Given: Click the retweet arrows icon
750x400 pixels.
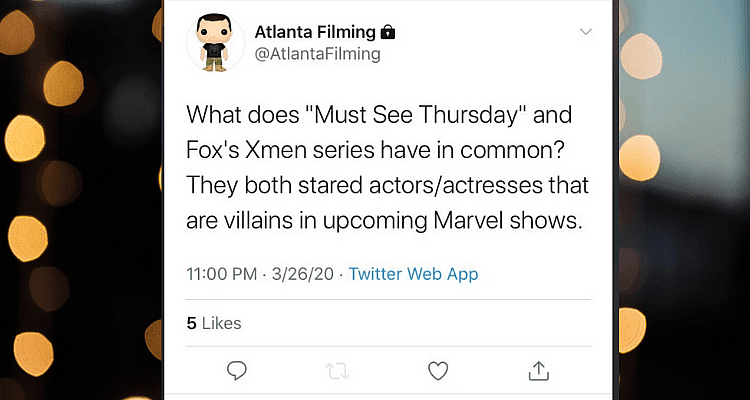Looking at the screenshot, I should [x=338, y=371].
